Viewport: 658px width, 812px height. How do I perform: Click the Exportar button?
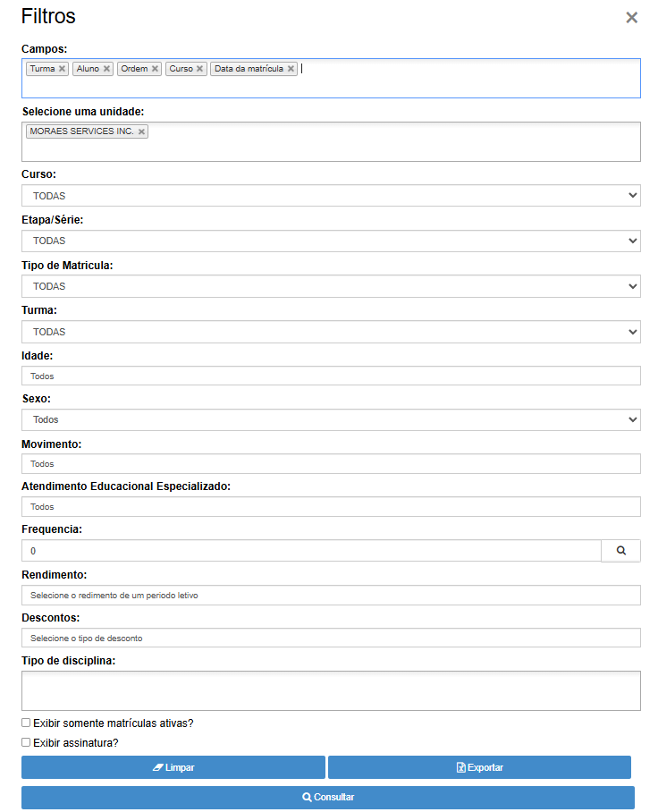click(479, 767)
